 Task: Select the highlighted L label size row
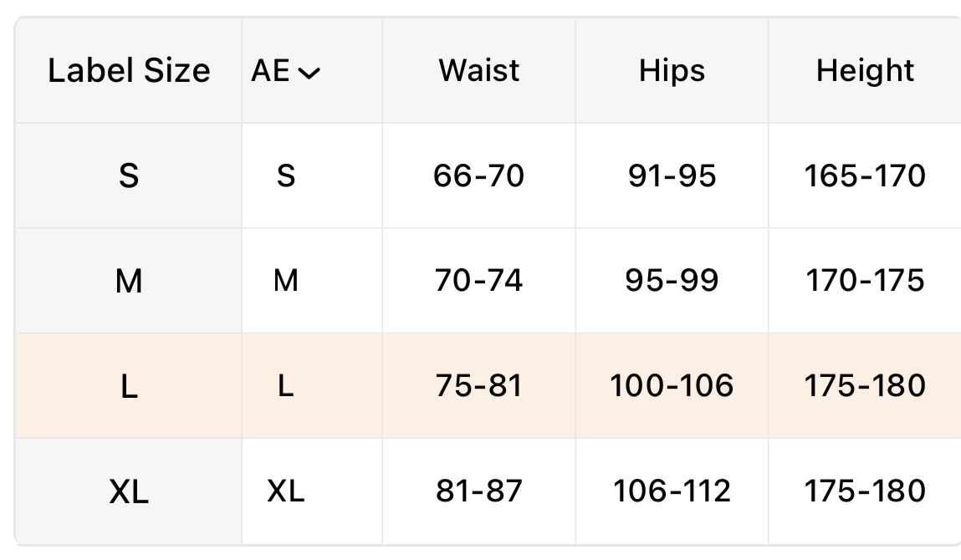(x=129, y=386)
